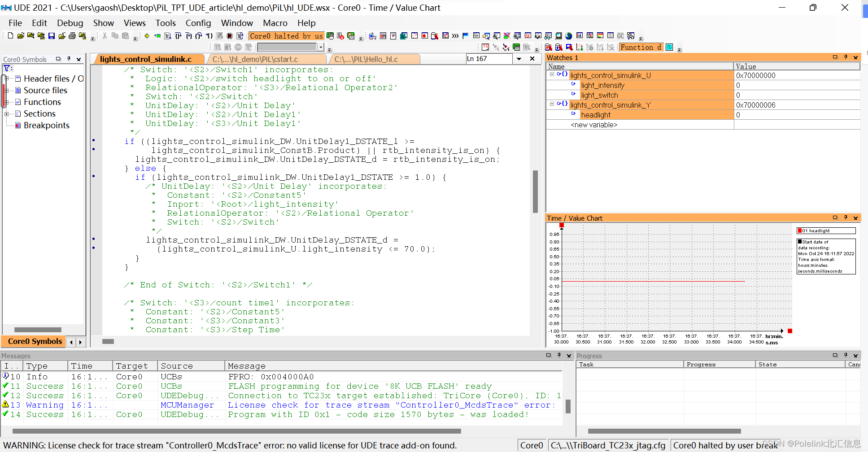Click the New file icon in toolbar

[x=10, y=36]
